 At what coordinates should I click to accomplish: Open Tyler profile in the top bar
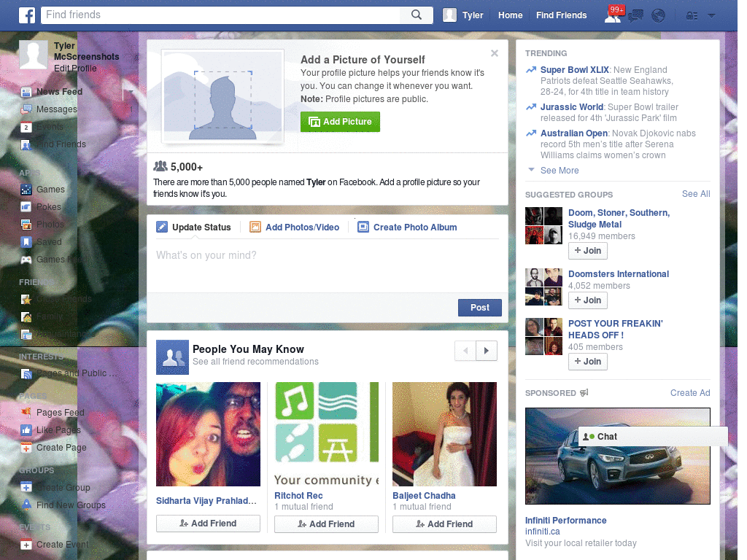[463, 15]
